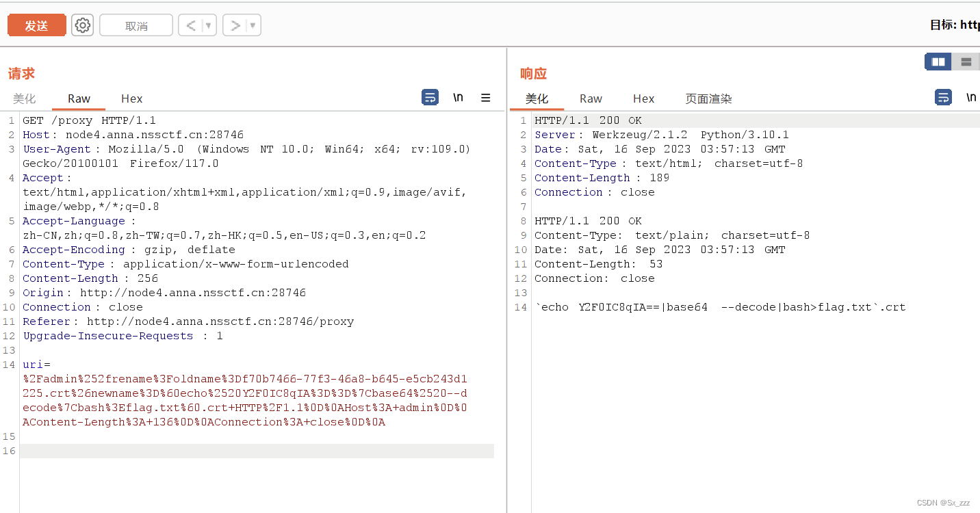Click the Host header value node4.anna.nssctf.cn:28746
Screen dimensions: 980x513
pyautogui.click(x=155, y=135)
